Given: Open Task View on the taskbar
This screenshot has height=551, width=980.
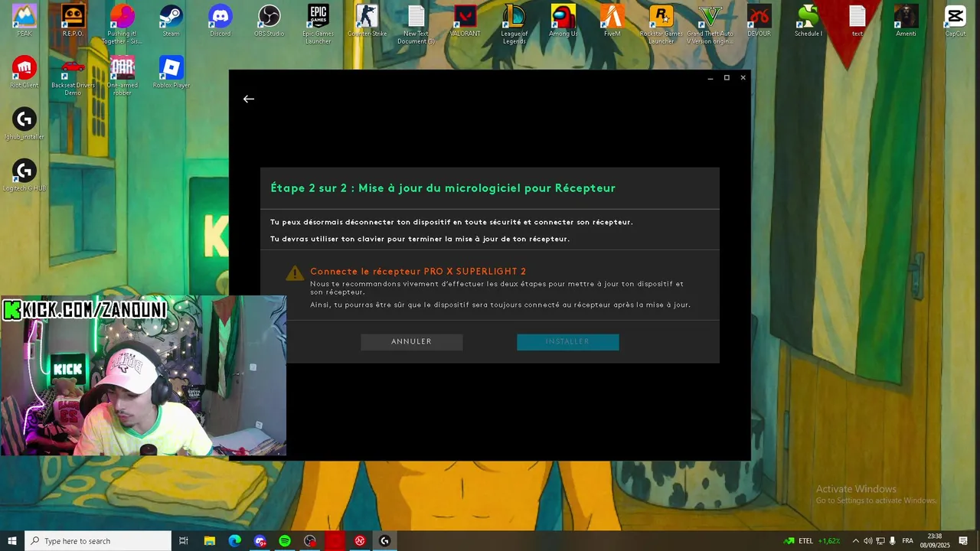Looking at the screenshot, I should coord(184,541).
